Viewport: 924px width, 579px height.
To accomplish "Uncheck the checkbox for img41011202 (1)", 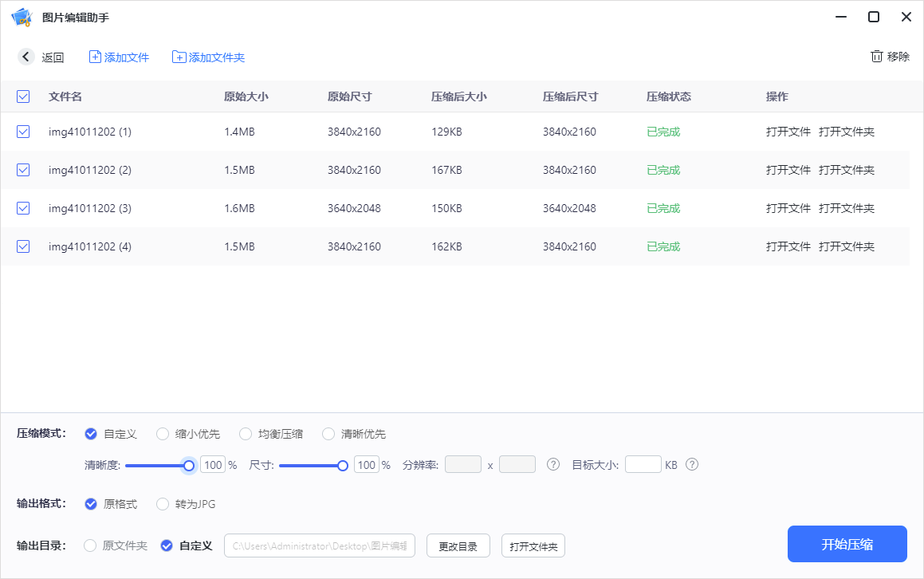I will click(x=23, y=132).
